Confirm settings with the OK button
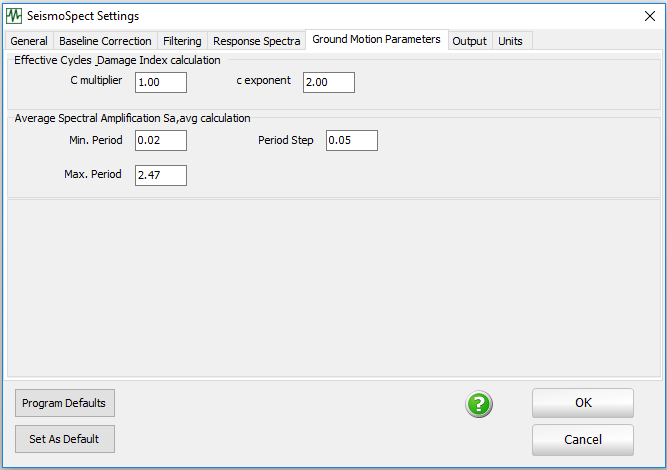Image resolution: width=667 pixels, height=470 pixels. pyautogui.click(x=583, y=403)
